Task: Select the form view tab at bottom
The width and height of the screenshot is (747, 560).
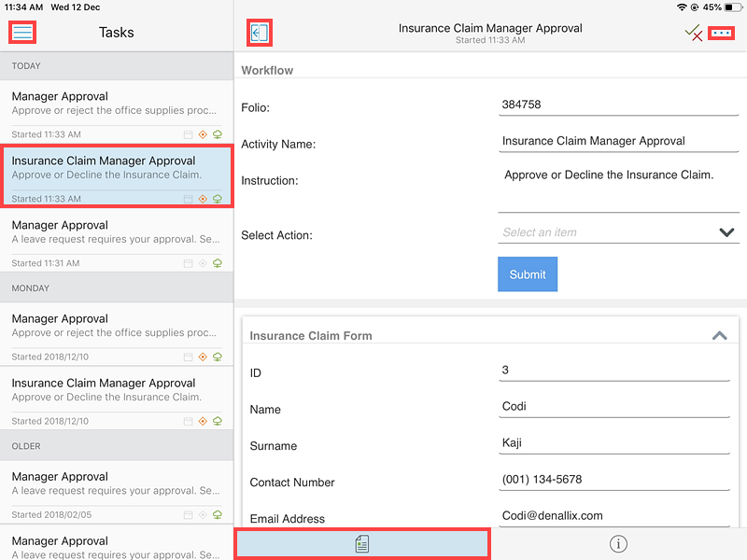Action: (x=362, y=544)
